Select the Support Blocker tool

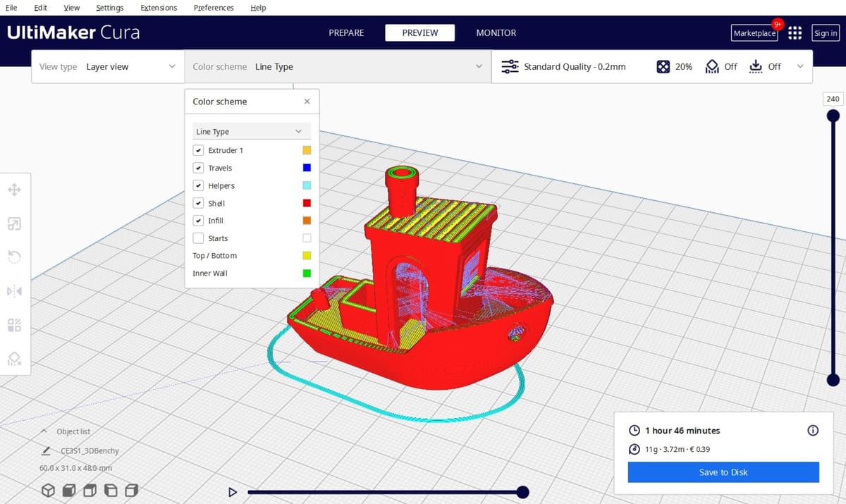14,359
